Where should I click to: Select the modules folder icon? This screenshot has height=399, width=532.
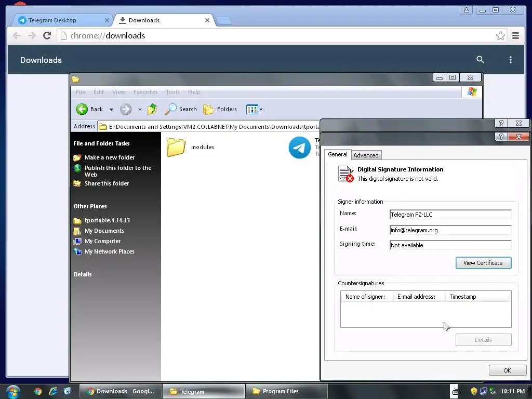(x=176, y=147)
